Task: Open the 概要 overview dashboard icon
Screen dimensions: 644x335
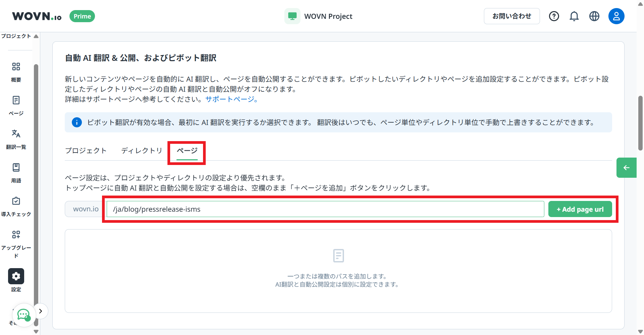Action: [16, 67]
